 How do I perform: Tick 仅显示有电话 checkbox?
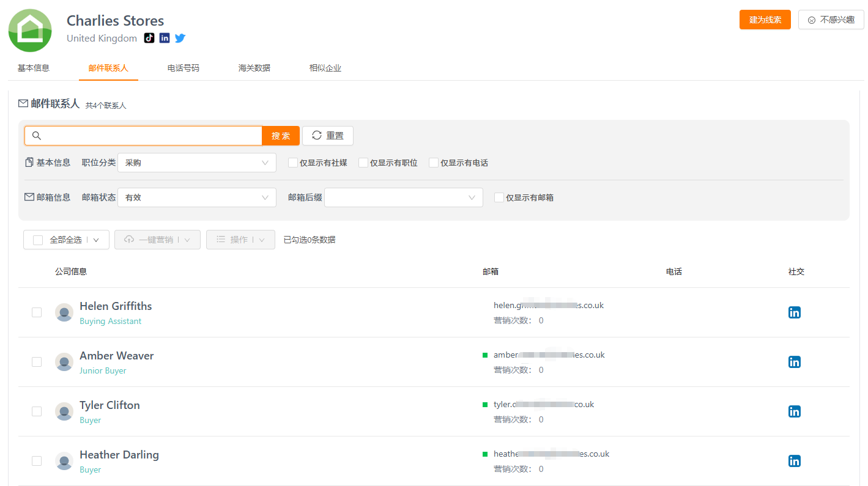(x=434, y=163)
